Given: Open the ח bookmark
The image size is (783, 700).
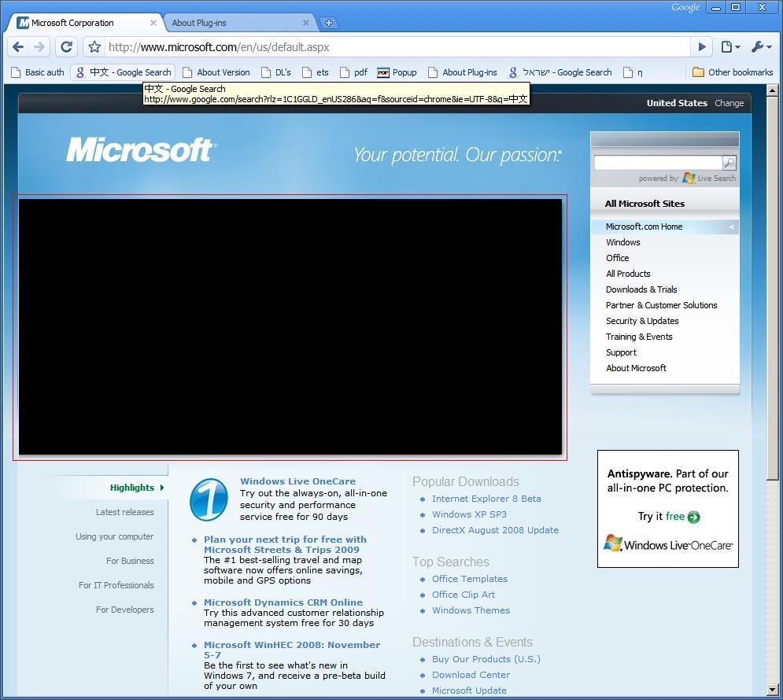Looking at the screenshot, I should [633, 72].
